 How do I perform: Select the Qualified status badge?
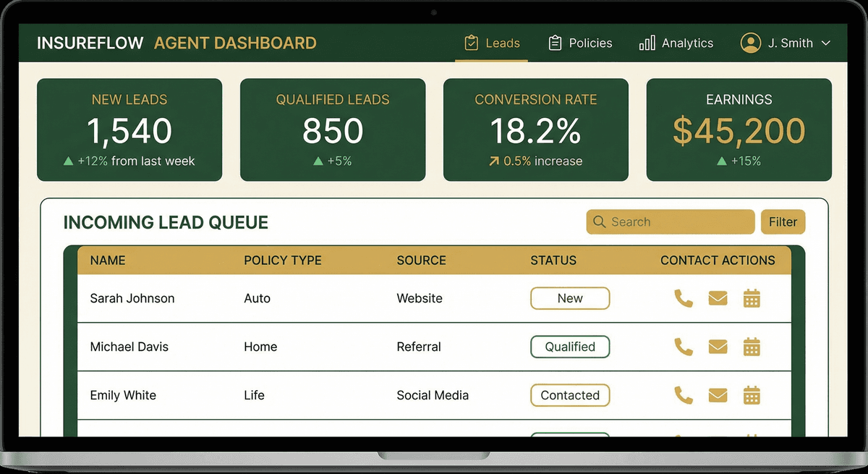click(570, 347)
